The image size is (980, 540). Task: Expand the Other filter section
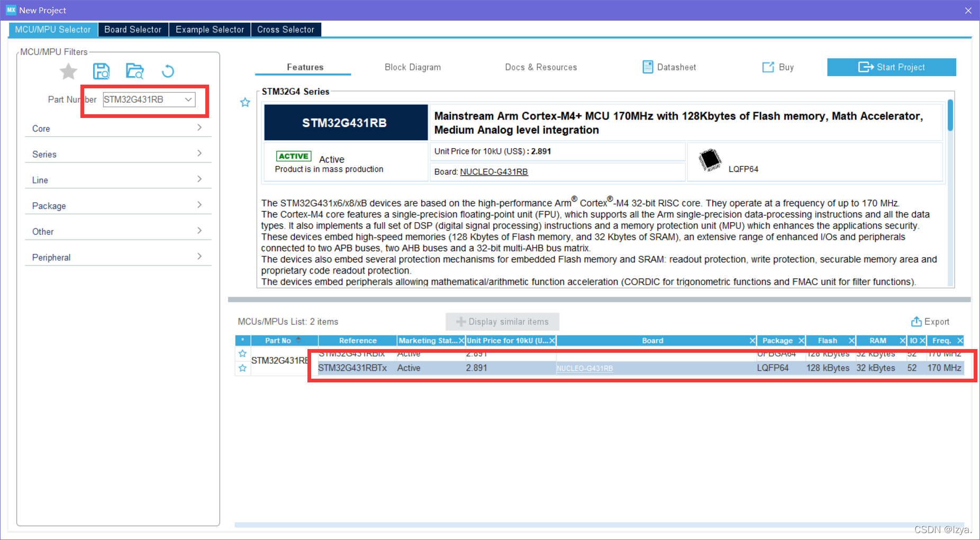pyautogui.click(x=118, y=231)
